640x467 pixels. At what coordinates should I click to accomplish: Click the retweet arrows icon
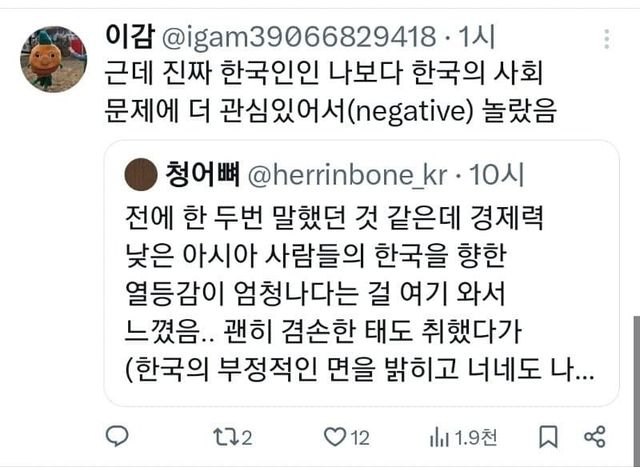point(226,437)
